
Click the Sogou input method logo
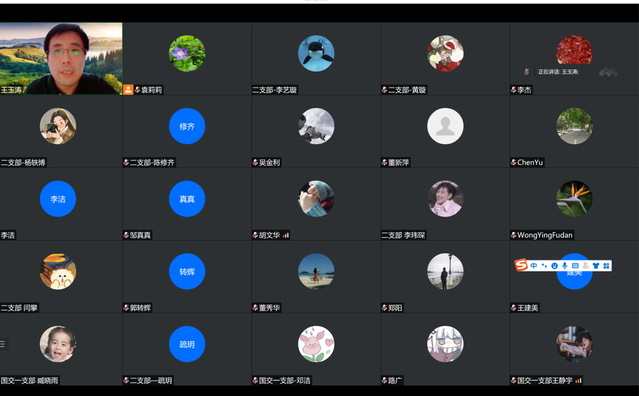521,265
